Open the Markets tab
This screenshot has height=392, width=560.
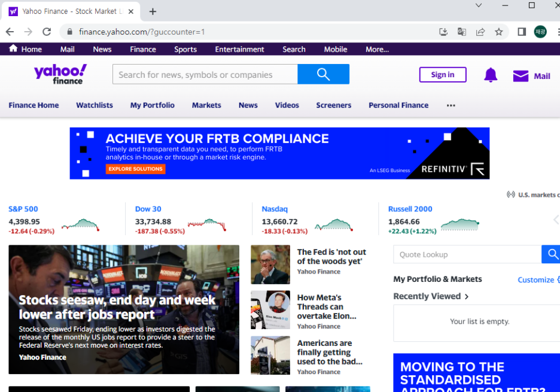206,105
